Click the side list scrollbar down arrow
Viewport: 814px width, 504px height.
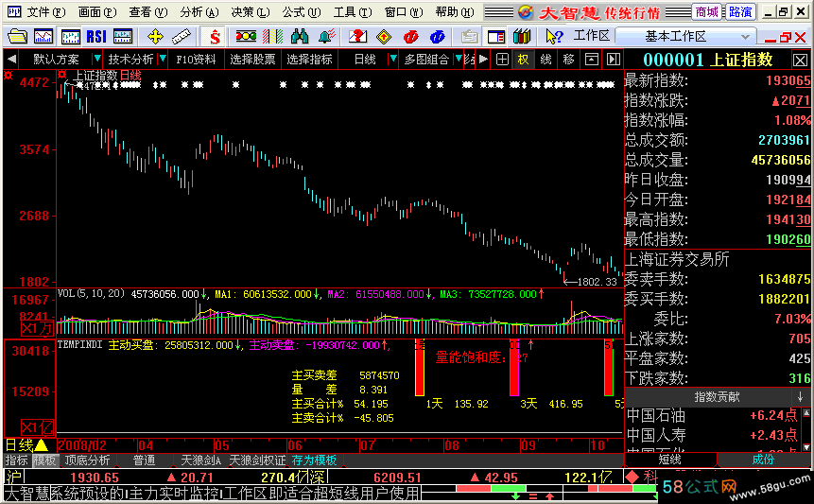tap(805, 447)
